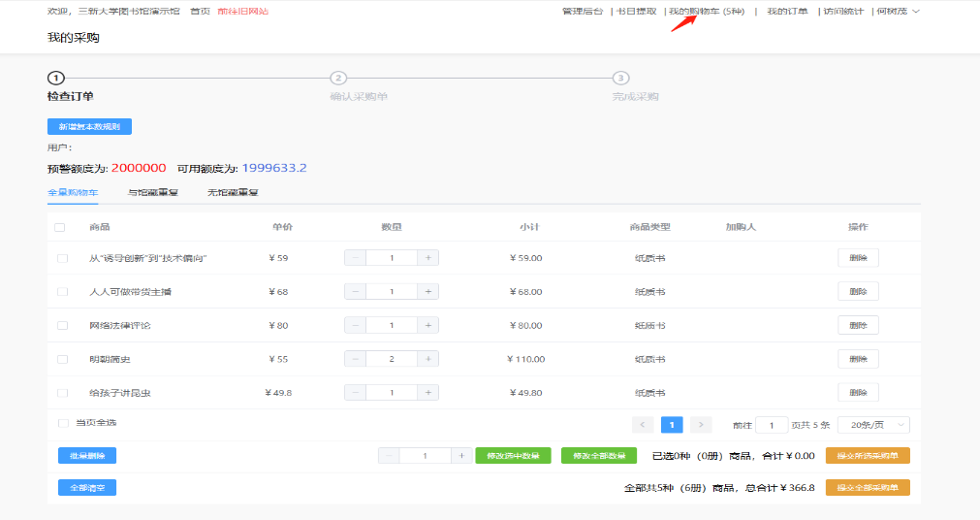Select checkbox beside 明朝简史
Viewport: 980px width, 520px height.
[x=63, y=359]
